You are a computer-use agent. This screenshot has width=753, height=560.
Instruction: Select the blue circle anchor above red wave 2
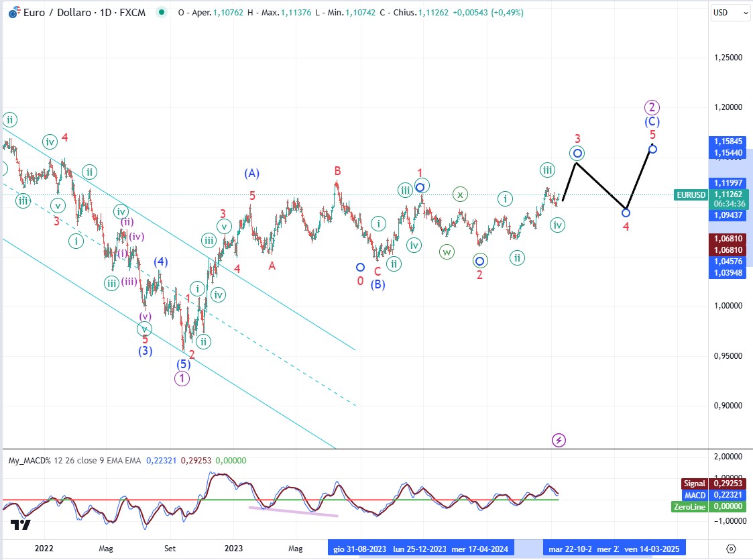point(479,261)
